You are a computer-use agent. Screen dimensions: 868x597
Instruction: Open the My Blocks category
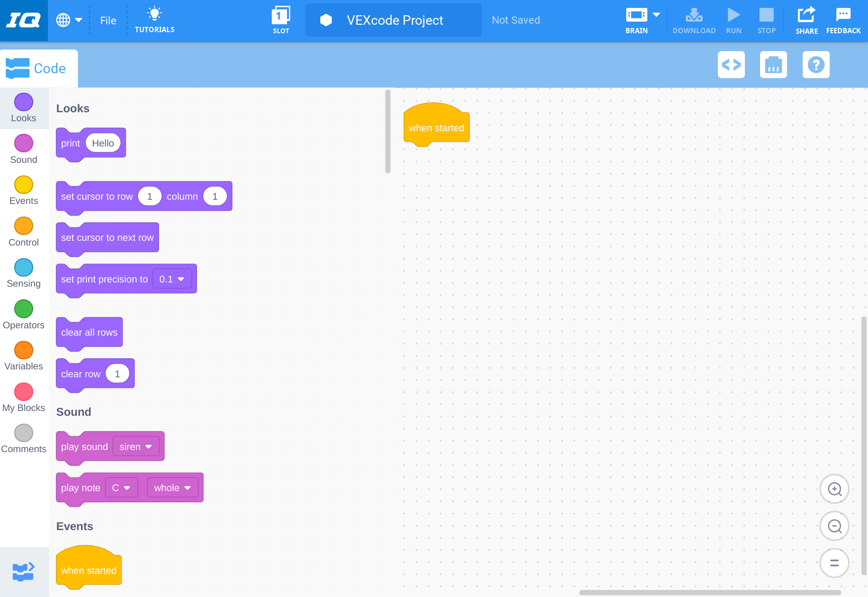(23, 397)
